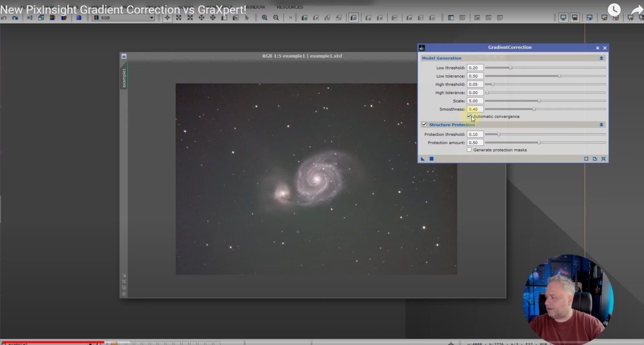Toggle Structure Protection section checkbox
The height and width of the screenshot is (345, 644).
point(424,125)
